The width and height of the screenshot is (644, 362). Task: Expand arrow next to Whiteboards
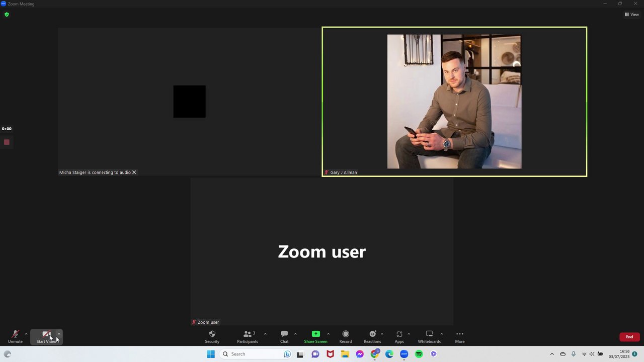pos(442,334)
